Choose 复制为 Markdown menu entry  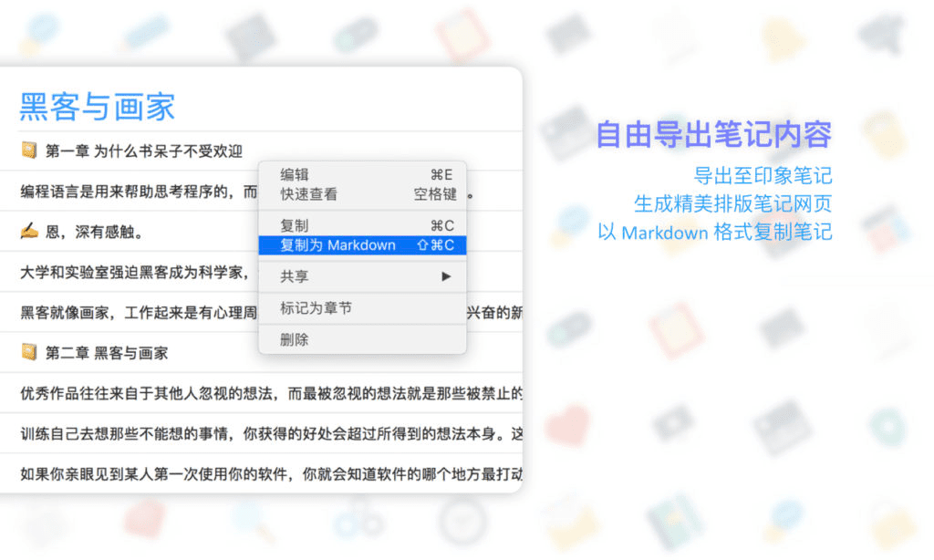click(338, 245)
